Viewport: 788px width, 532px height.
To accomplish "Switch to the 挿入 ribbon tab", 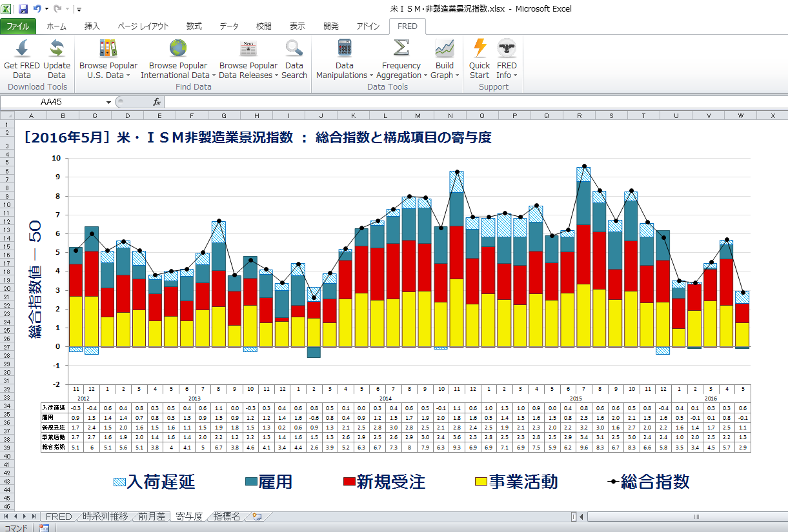I will coord(92,26).
